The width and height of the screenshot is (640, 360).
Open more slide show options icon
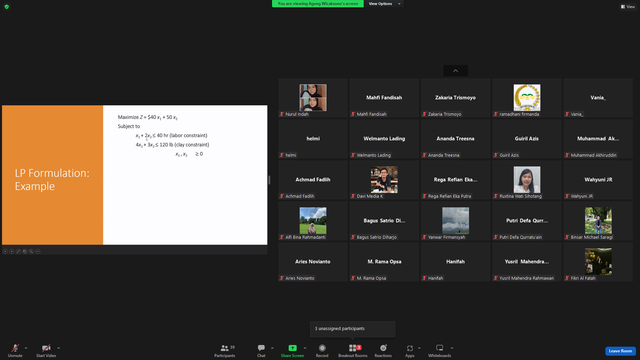point(38,251)
